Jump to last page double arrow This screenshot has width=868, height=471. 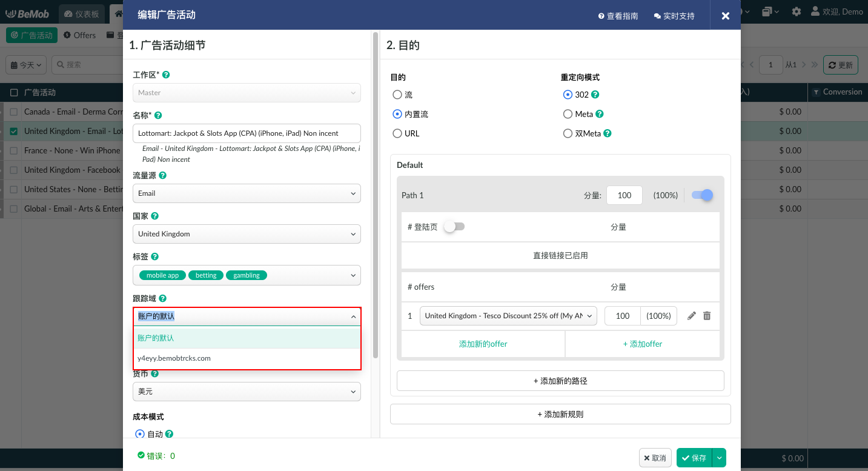coord(814,64)
